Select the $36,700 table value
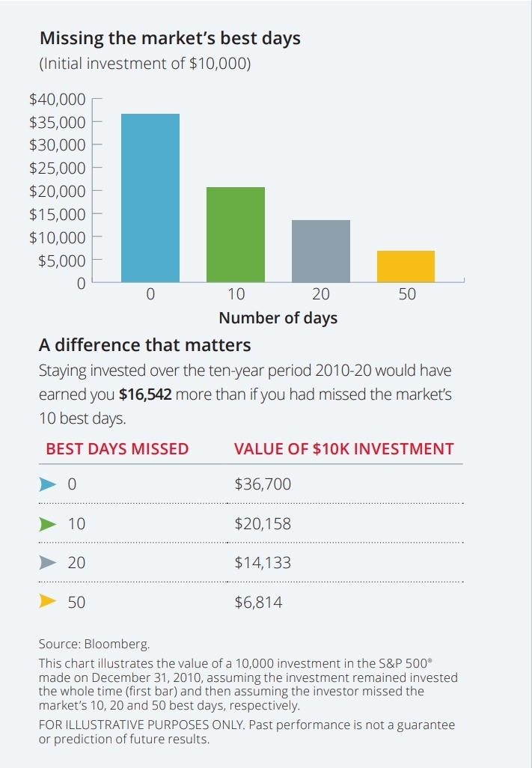This screenshot has width=532, height=768. pos(263,484)
